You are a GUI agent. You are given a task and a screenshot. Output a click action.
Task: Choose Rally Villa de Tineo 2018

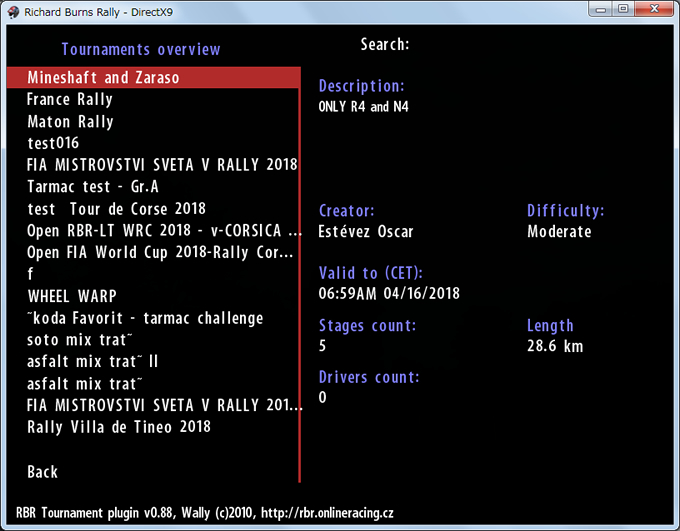coord(119,427)
